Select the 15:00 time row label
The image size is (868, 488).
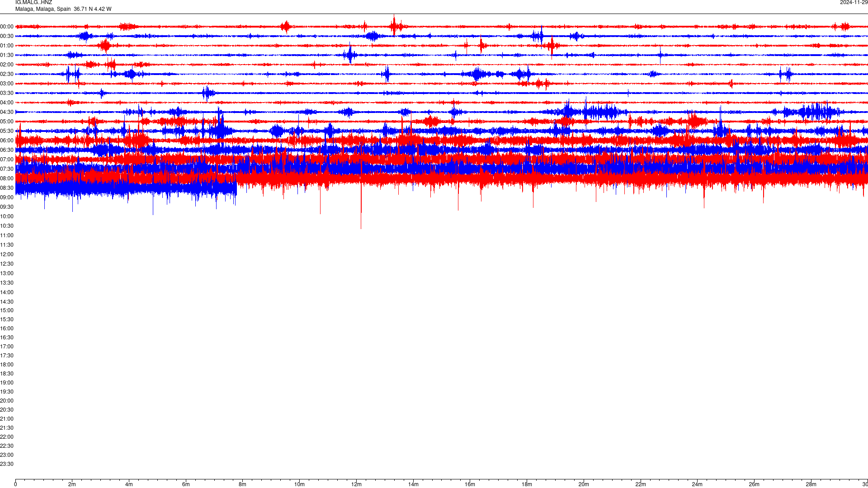(7, 310)
